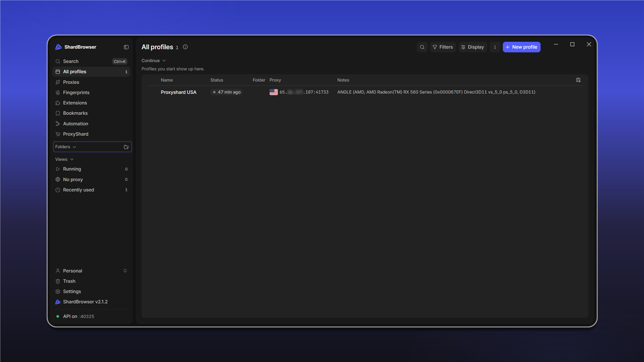Screen dimensions: 644x362
Task: Open Trash
Action: click(91, 281)
